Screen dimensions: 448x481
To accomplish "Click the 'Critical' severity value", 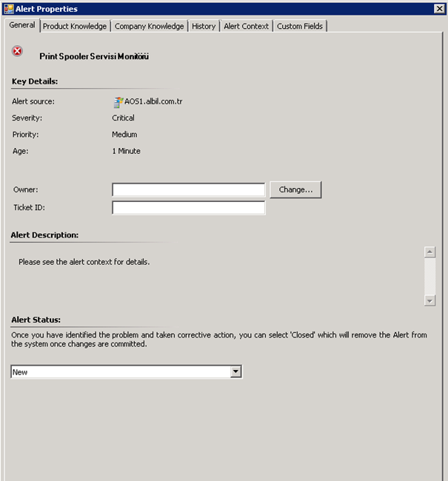I will [x=123, y=118].
